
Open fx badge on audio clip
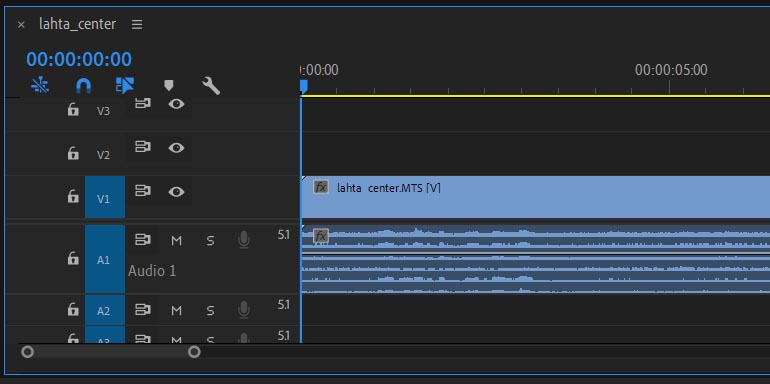(x=321, y=236)
